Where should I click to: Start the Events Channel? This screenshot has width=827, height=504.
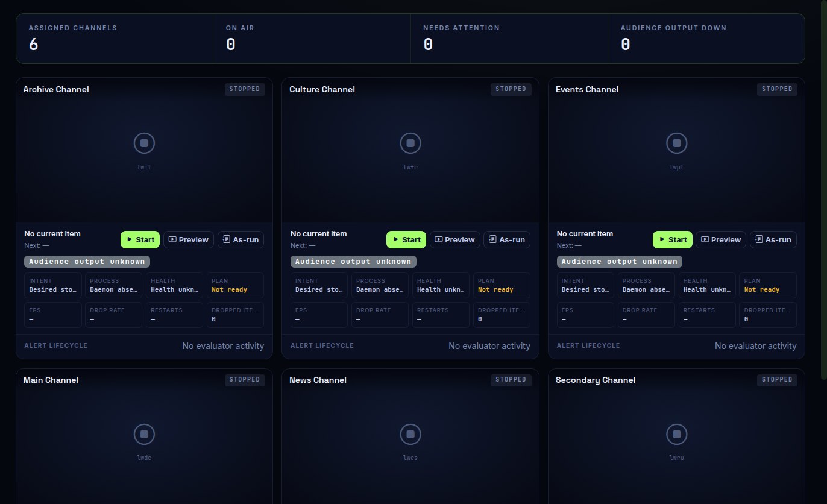pos(673,239)
